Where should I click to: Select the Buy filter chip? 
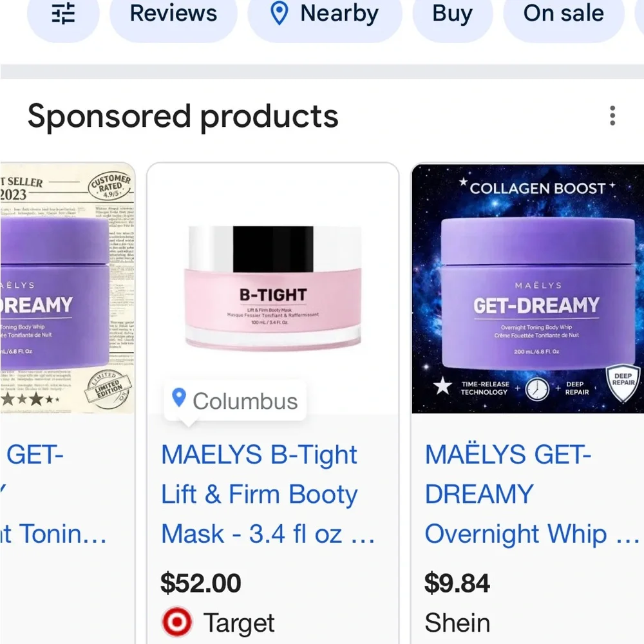point(452,14)
